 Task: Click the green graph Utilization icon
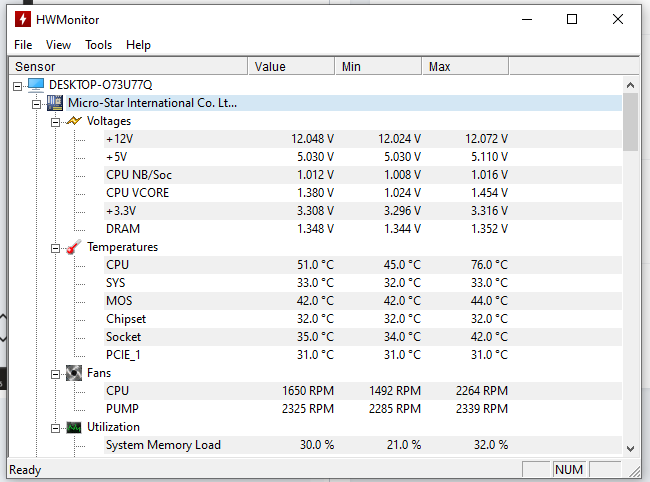coord(74,427)
